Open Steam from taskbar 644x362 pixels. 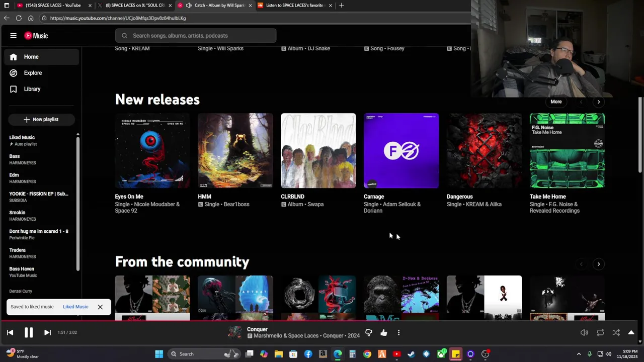pyautogui.click(x=412, y=354)
